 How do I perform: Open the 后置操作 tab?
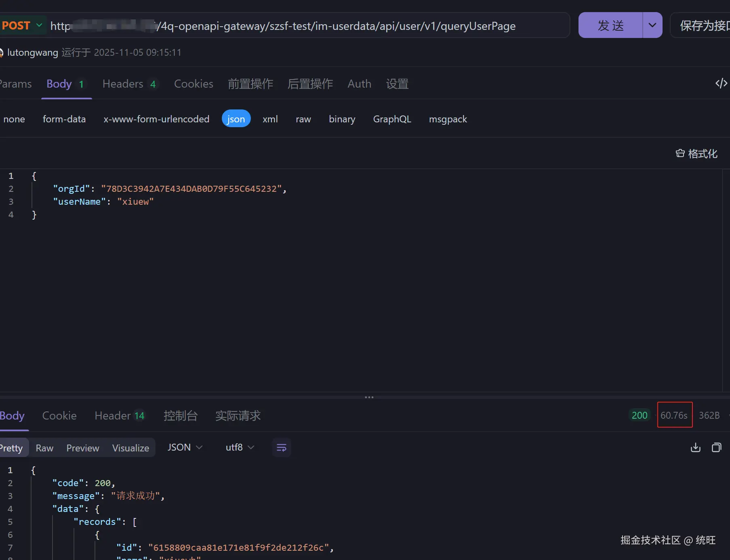(x=310, y=84)
